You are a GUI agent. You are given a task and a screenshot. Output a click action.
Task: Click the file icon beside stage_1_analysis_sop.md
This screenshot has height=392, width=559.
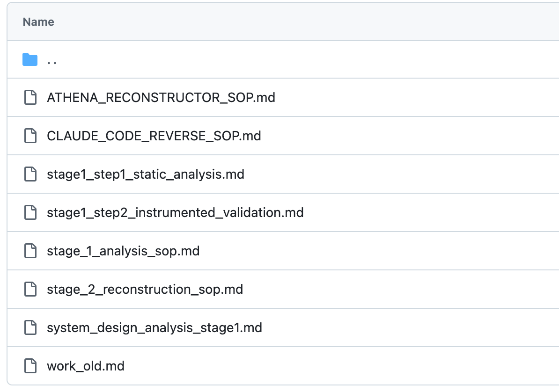(30, 251)
